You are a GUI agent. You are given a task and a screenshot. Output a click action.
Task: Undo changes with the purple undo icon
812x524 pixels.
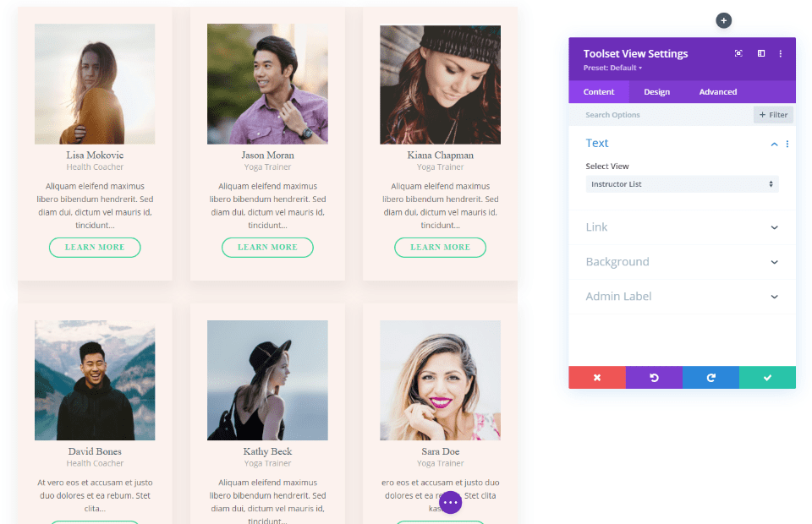(654, 377)
